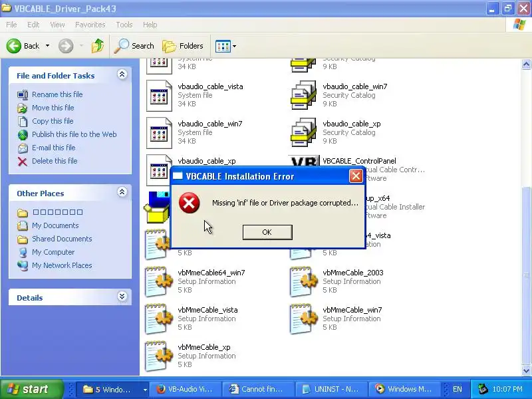The width and height of the screenshot is (532, 399).
Task: Click Delete this file
Action: pyautogui.click(x=55, y=161)
